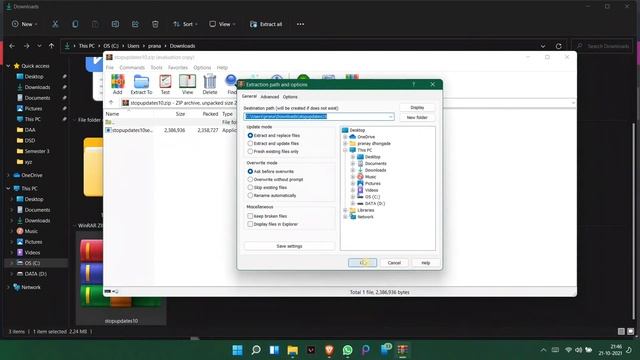Click the Explorer Search Downloads box

coord(602,46)
